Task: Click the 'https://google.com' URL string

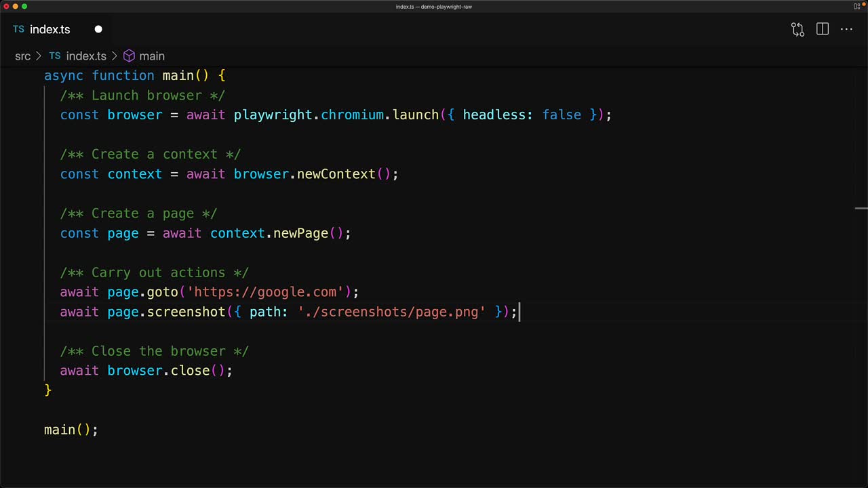Action: [265, 292]
